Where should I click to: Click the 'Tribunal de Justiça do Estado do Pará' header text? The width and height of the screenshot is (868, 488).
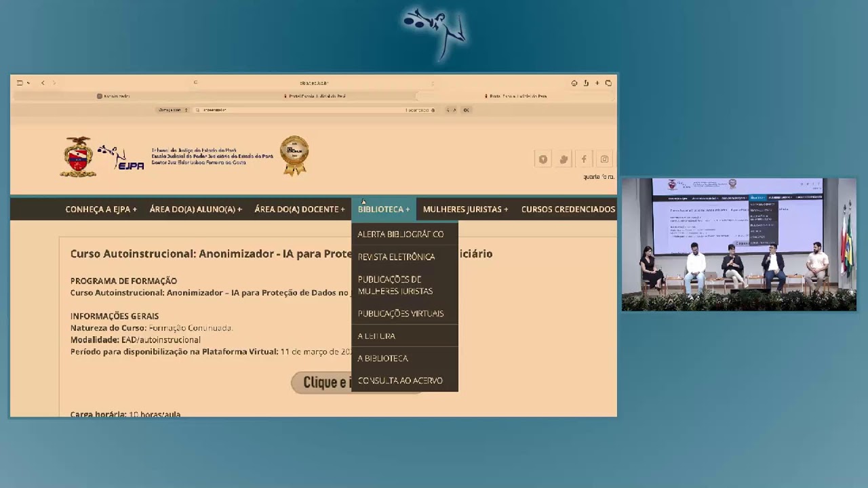click(194, 150)
